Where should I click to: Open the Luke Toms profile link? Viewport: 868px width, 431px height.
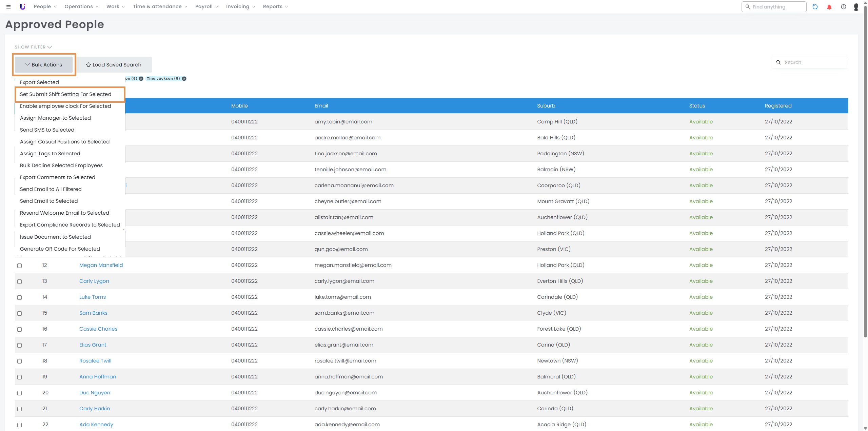93,297
